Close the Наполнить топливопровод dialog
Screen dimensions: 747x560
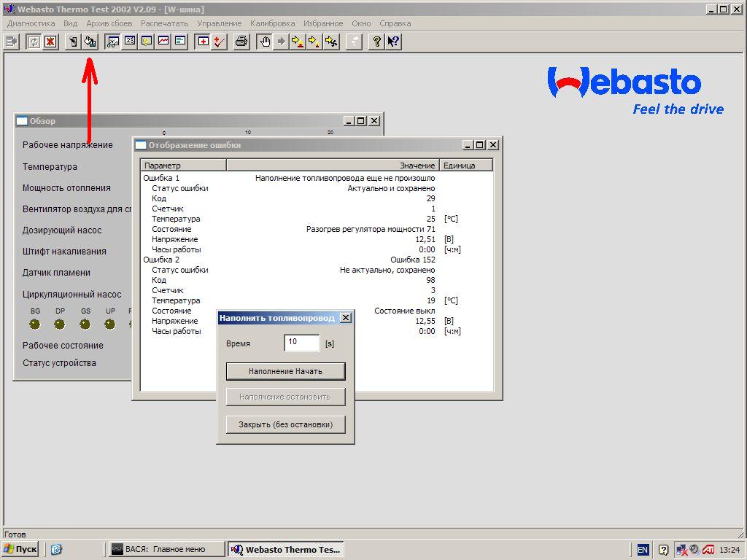tap(346, 318)
